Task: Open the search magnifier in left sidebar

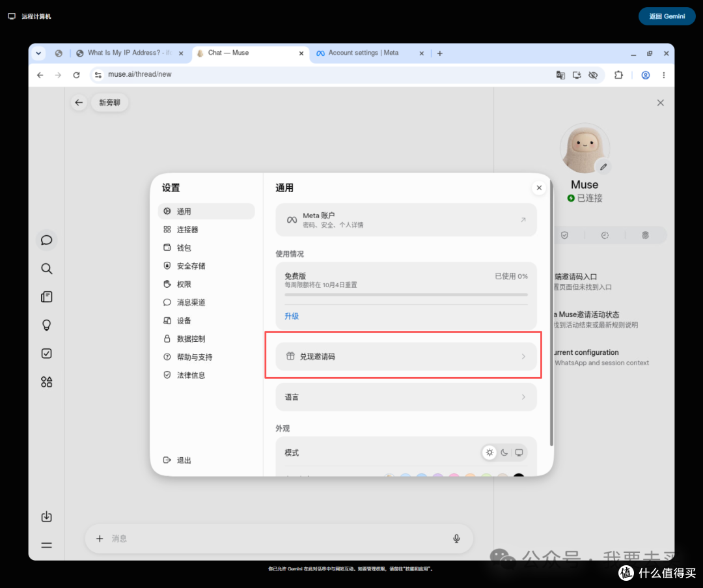Action: [47, 269]
